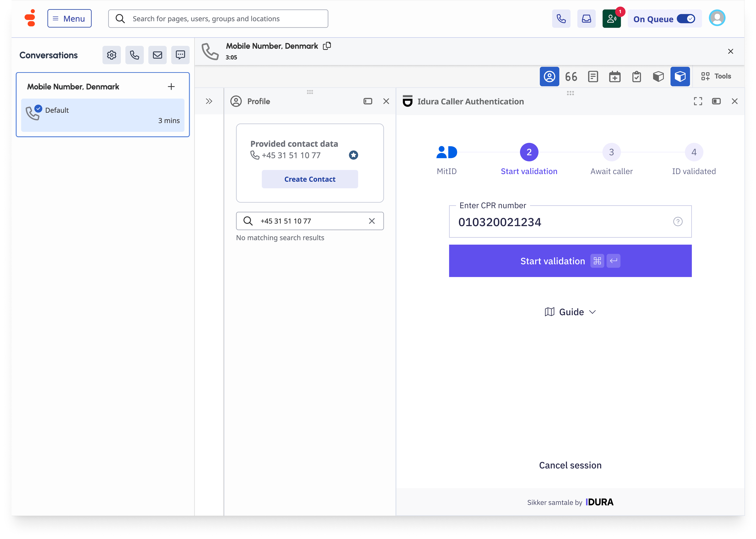Open the wrap-up clipboard check icon

pyautogui.click(x=636, y=77)
